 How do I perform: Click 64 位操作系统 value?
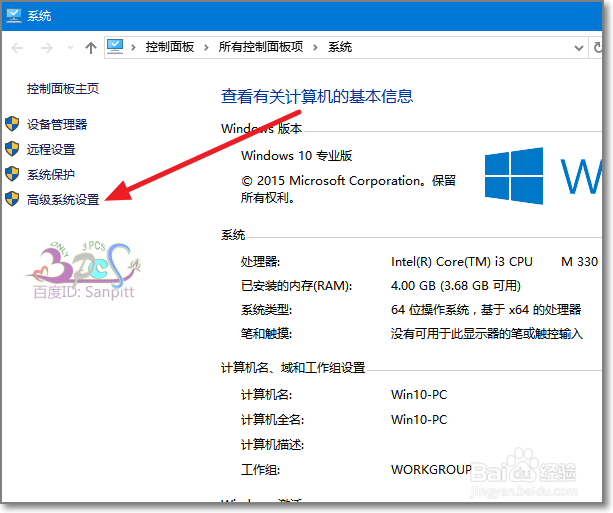coord(486,310)
